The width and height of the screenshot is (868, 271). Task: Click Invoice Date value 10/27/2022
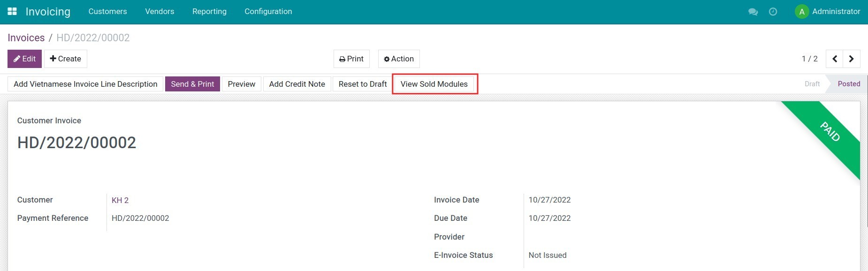click(x=549, y=200)
